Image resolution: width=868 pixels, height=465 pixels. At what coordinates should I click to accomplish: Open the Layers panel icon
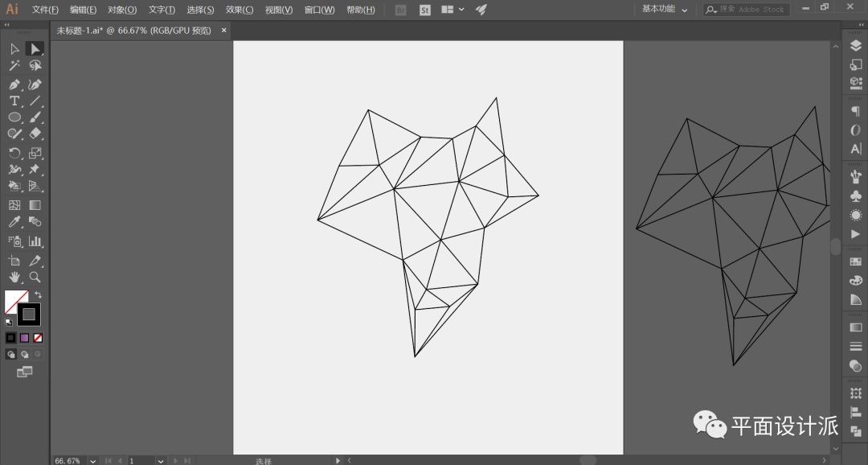pos(855,47)
